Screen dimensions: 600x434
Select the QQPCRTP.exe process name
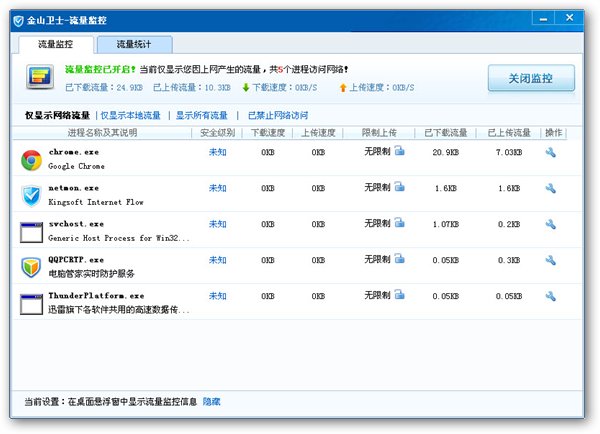(76, 260)
